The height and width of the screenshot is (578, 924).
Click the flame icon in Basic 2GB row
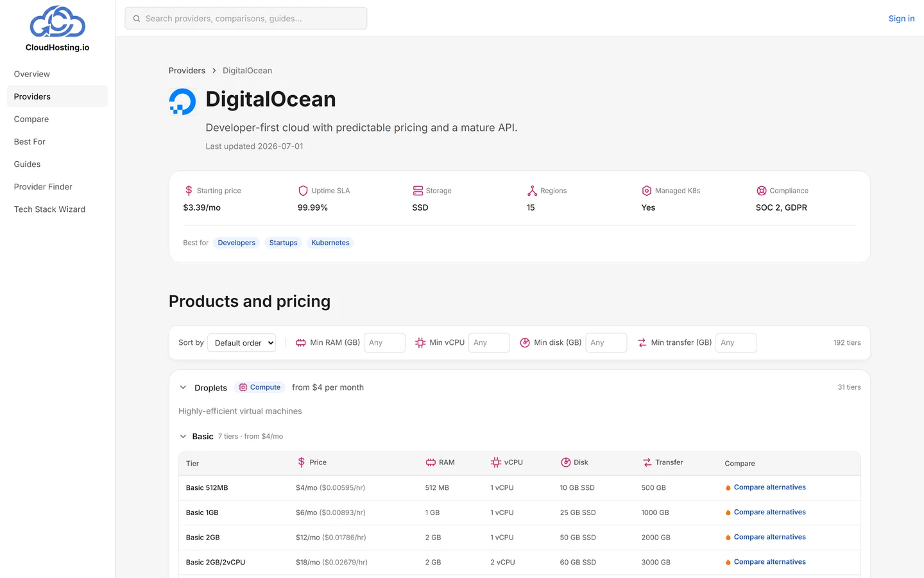pyautogui.click(x=728, y=538)
